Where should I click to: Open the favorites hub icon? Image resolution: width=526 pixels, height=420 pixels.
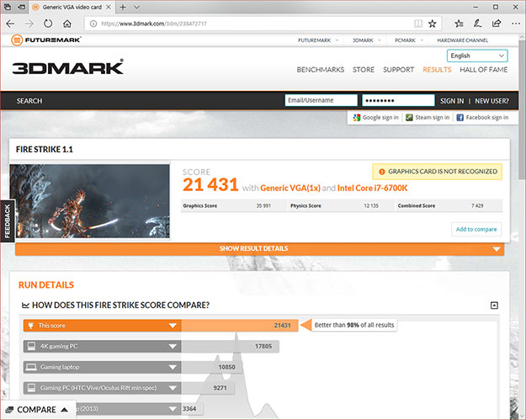tap(459, 24)
